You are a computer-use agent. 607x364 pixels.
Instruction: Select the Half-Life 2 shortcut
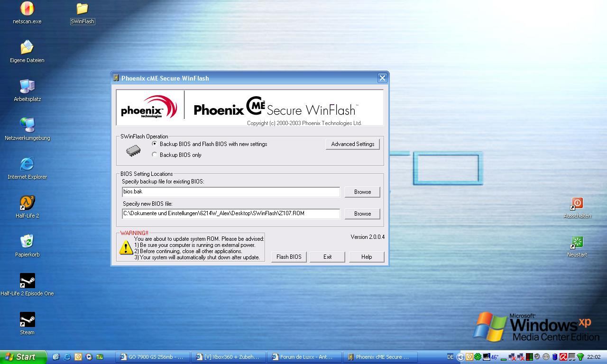[x=27, y=207]
